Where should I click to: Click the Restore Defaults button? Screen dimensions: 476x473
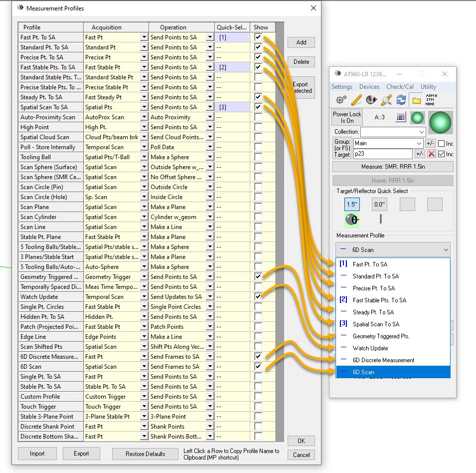(145, 454)
